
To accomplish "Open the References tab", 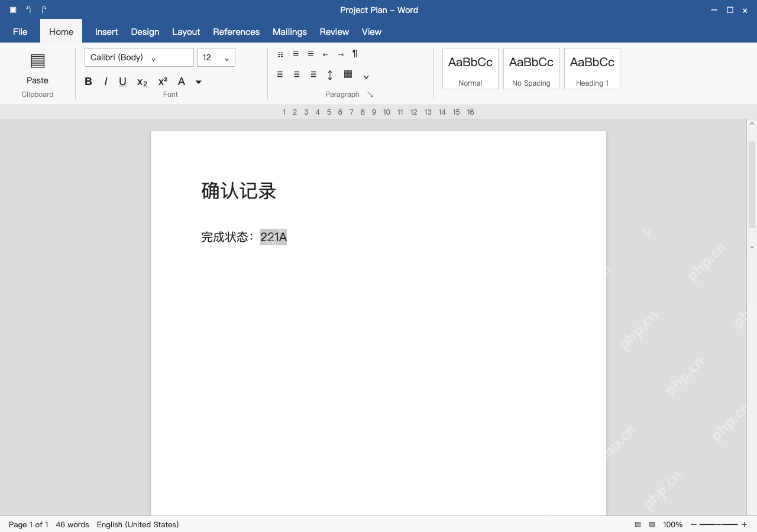I will pos(236,31).
